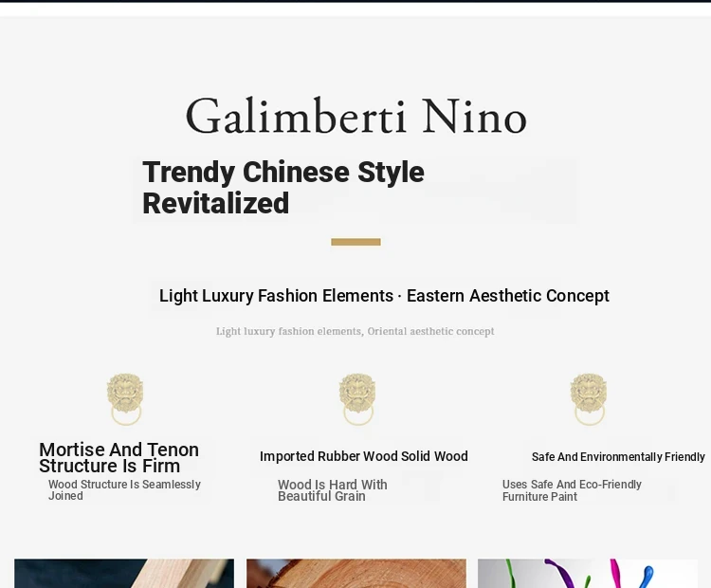The width and height of the screenshot is (711, 588).
Task: Click 'Wood Is Hard With Beautiful Grain'
Action: 333,490
